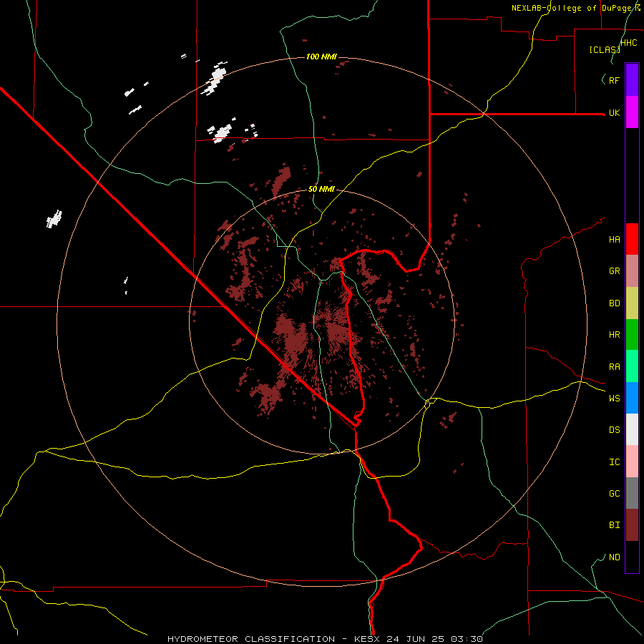Click the '[CLAS]' units label
Viewport: 644px width, 644px height.
pyautogui.click(x=605, y=49)
